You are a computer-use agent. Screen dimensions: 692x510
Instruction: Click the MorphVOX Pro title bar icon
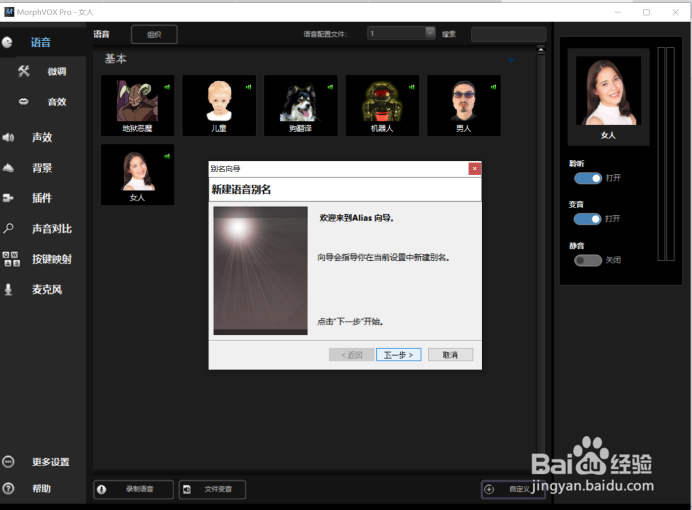pyautogui.click(x=9, y=11)
